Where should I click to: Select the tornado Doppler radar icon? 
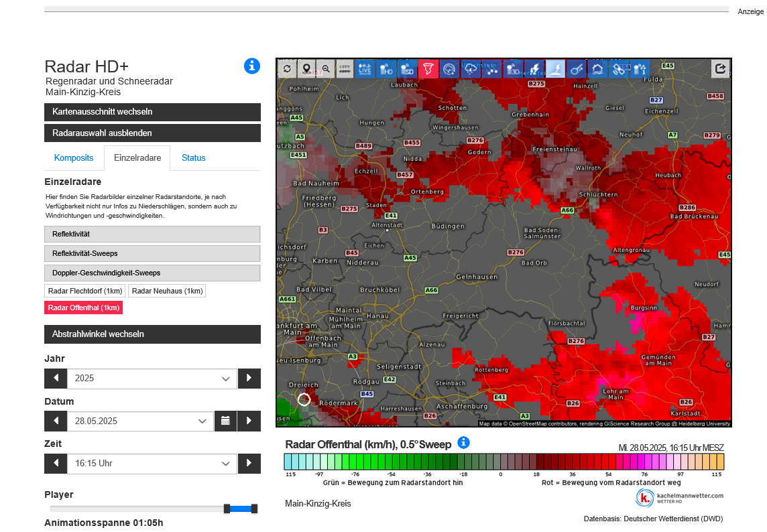point(428,68)
